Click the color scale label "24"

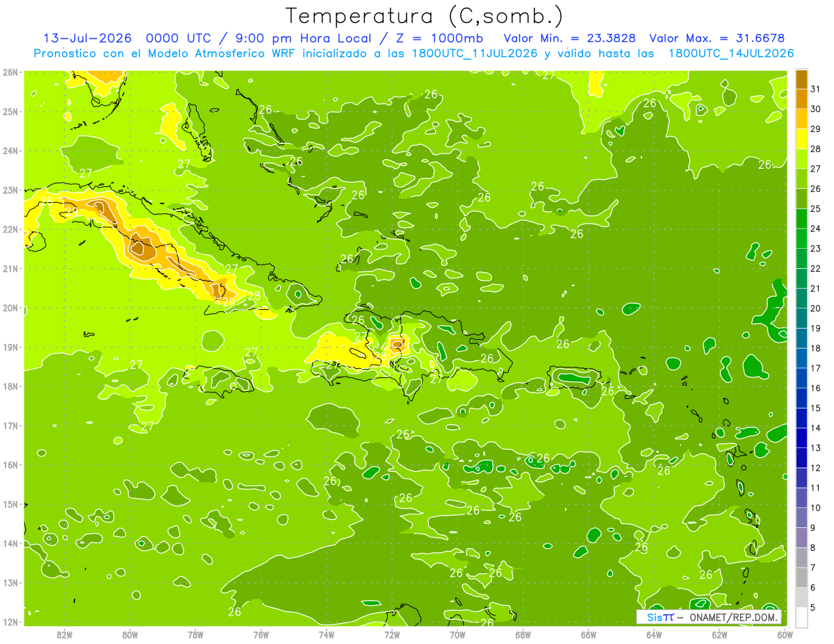click(x=815, y=228)
